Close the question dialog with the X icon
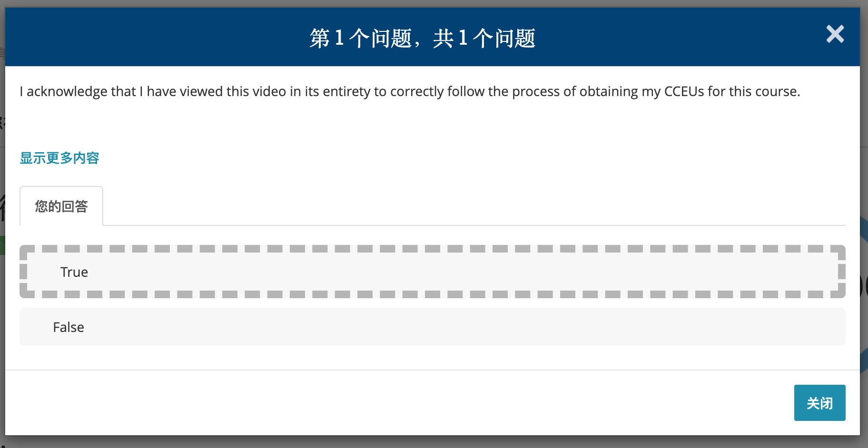The image size is (868, 448). pos(835,34)
